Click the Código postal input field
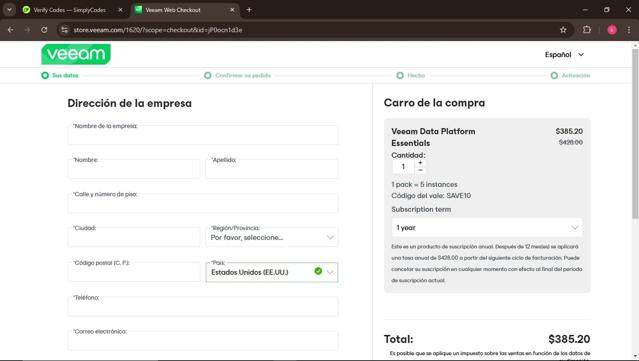639x361 pixels. click(134, 272)
